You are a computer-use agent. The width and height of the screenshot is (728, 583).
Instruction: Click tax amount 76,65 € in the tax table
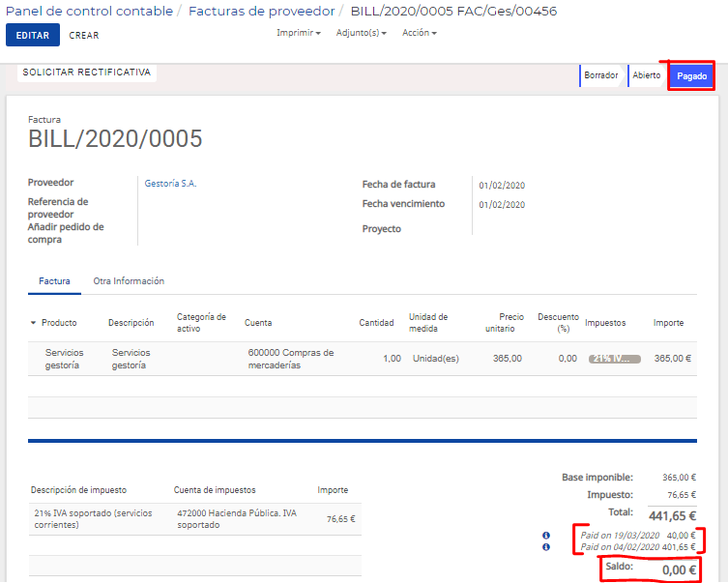pos(340,519)
